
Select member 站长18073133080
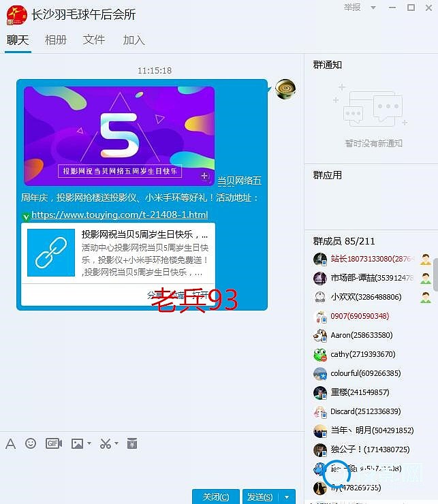click(371, 259)
